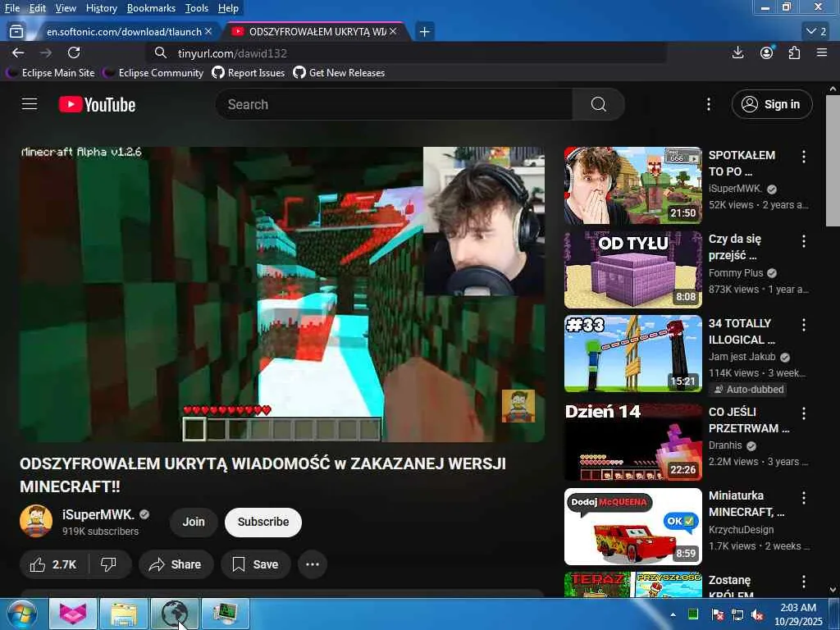The height and width of the screenshot is (630, 840).
Task: Close the ODSZYFROWAŁEM UKRYTĄ YouTube tab
Action: click(393, 32)
